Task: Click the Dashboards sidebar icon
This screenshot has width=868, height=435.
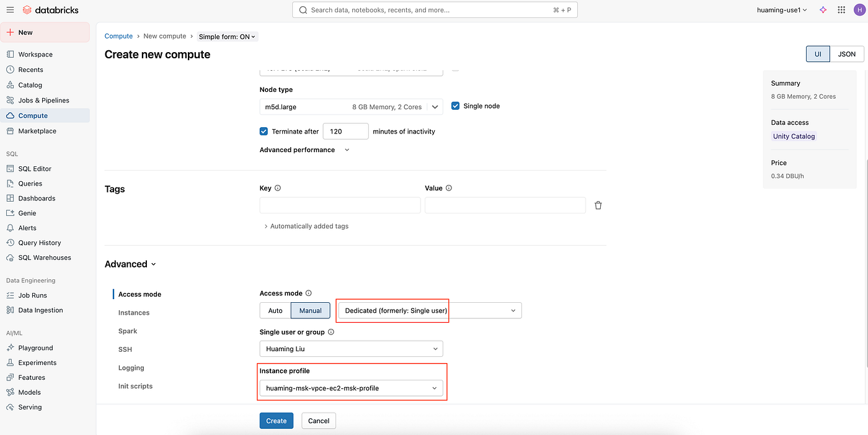Action: coord(10,199)
